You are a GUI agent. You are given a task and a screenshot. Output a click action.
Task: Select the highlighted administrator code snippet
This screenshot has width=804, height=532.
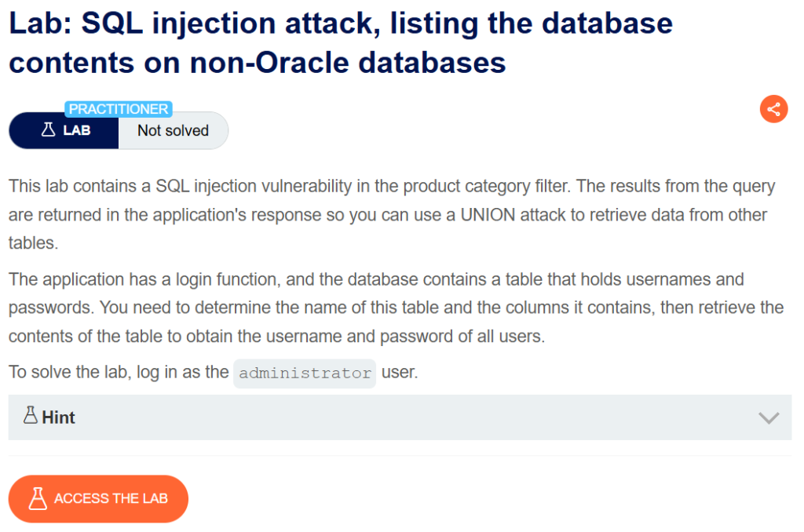[304, 373]
